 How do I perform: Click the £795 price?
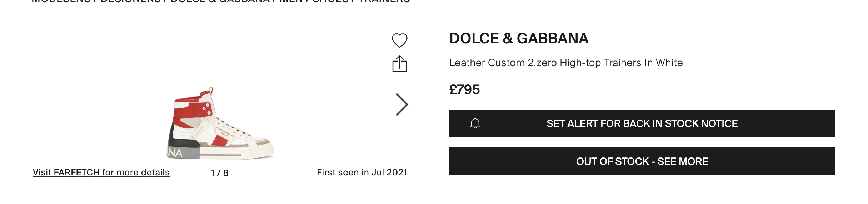point(464,89)
